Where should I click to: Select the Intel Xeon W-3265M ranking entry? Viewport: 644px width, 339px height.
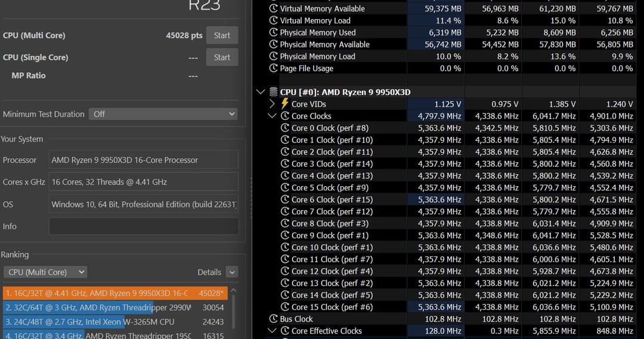click(115, 322)
